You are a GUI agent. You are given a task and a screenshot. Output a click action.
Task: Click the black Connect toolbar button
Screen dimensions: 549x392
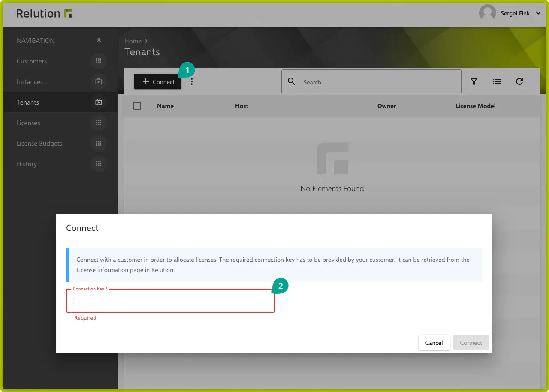click(x=157, y=81)
